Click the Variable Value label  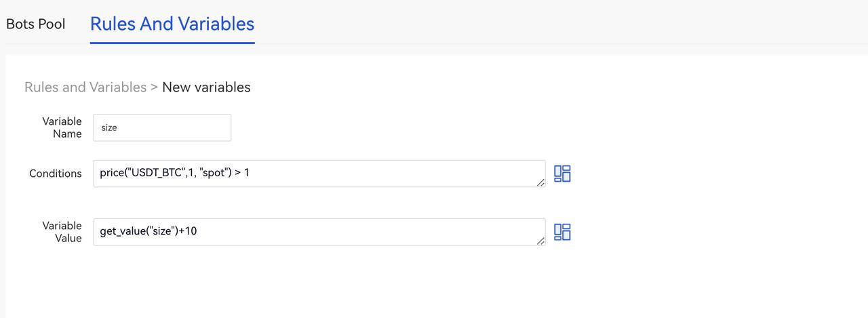coord(62,232)
